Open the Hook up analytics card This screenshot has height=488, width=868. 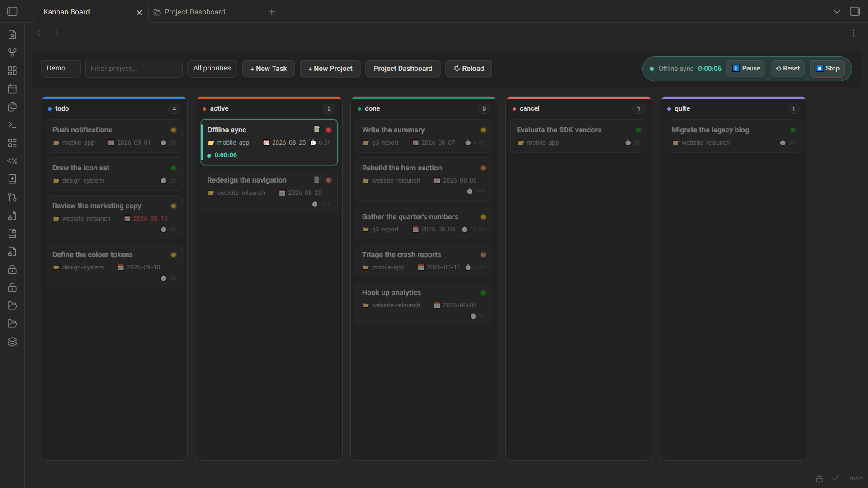click(x=424, y=304)
